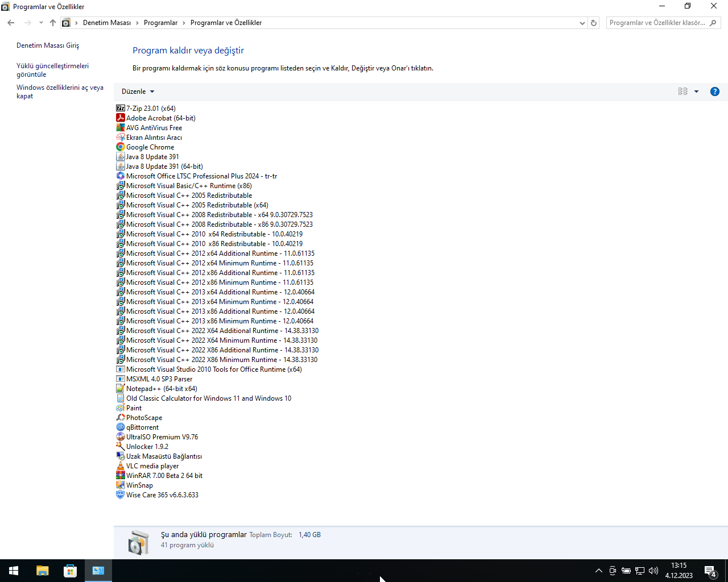Select the MSXML 4.0 SP3 Parser icon
This screenshot has width=728, height=582.
point(121,379)
